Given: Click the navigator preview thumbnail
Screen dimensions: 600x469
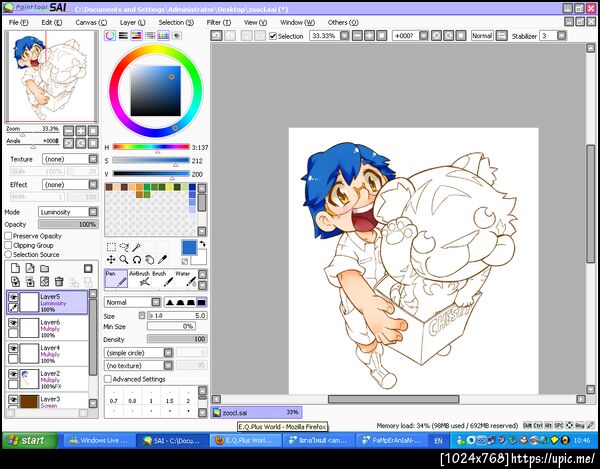Looking at the screenshot, I should (51, 77).
